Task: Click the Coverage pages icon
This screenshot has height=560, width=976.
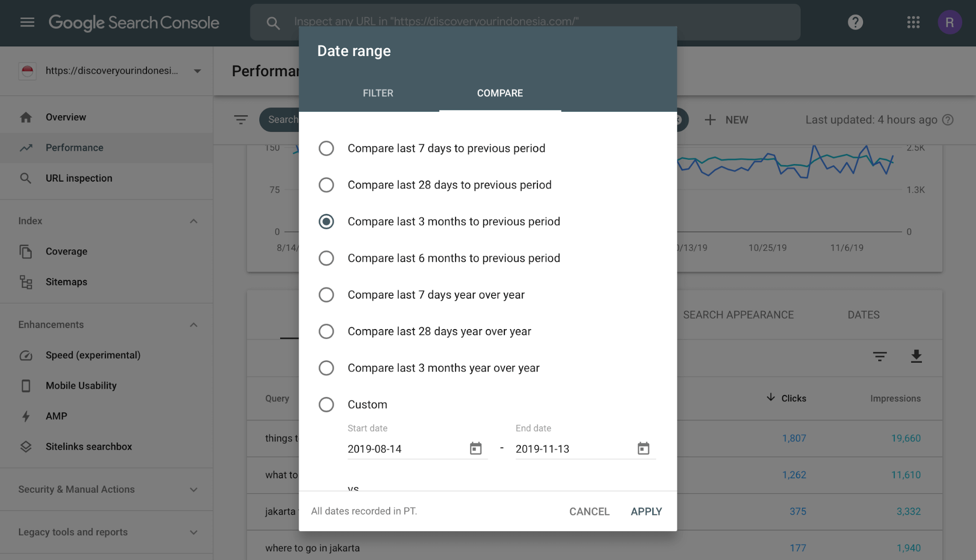Action: click(26, 251)
